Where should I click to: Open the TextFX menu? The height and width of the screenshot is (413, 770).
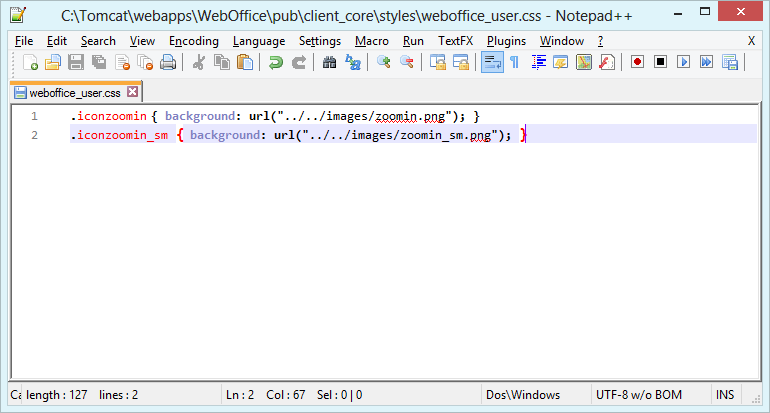tap(455, 41)
